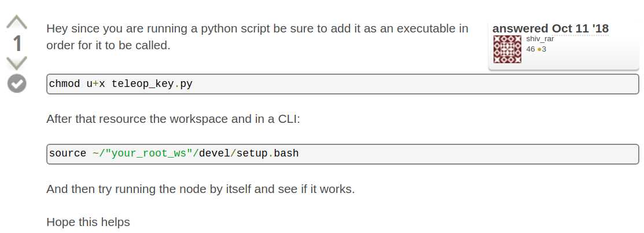Viewport: 644px width, 233px height.
Task: Click the paragraph starting with Hey since
Action: pos(257,37)
